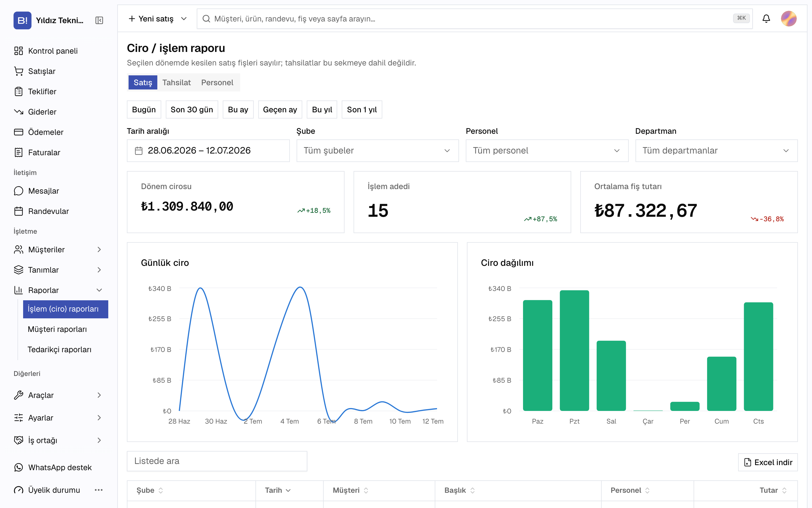Click the global search bar

click(x=475, y=18)
